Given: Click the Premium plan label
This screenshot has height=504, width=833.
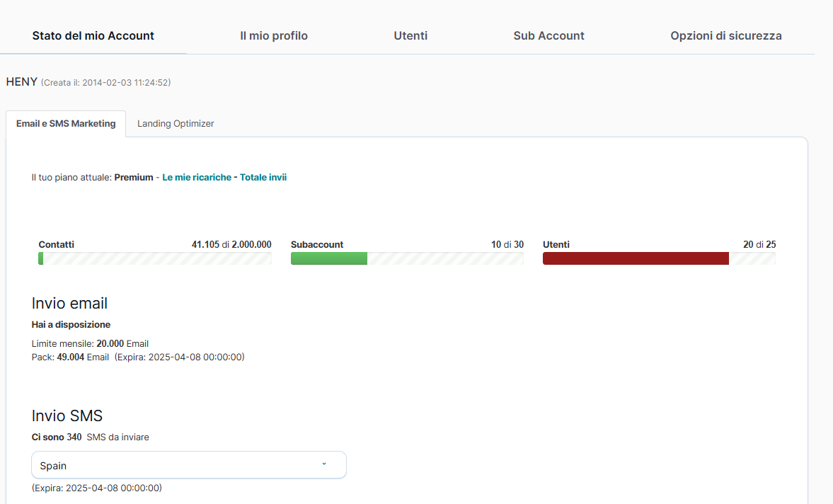Looking at the screenshot, I should click(x=133, y=178).
